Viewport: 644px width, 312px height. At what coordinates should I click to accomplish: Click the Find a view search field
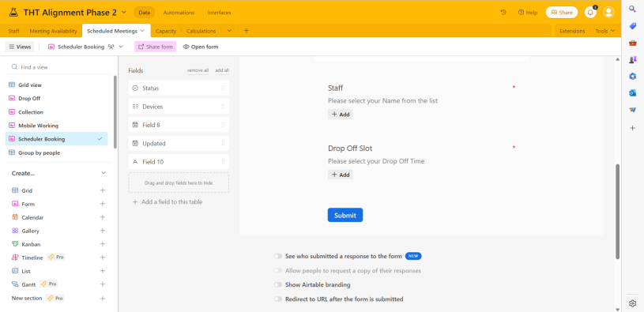60,67
